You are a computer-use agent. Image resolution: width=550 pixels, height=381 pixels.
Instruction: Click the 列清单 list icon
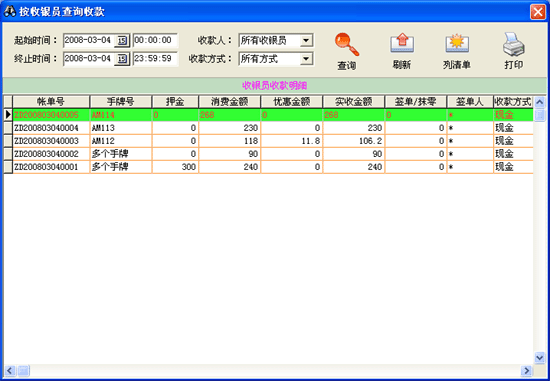[457, 44]
